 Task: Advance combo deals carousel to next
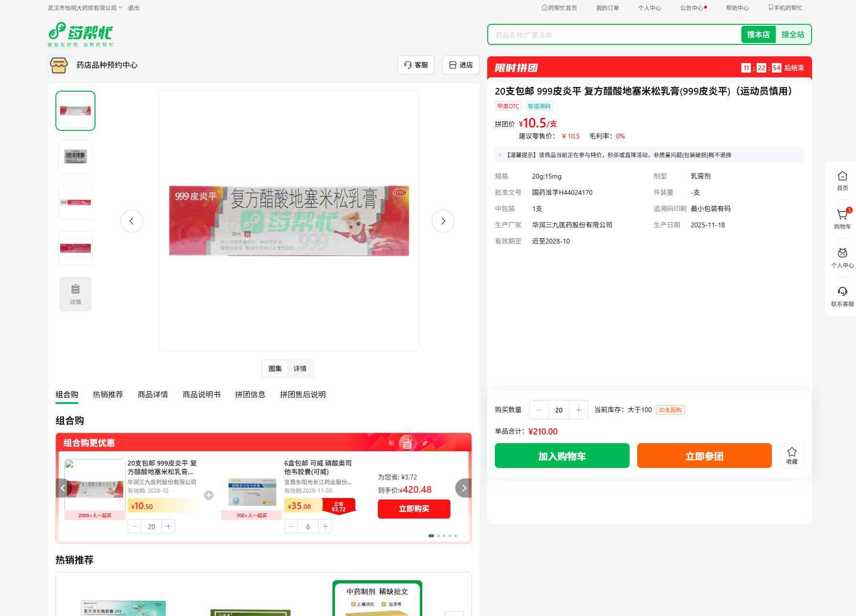(463, 488)
